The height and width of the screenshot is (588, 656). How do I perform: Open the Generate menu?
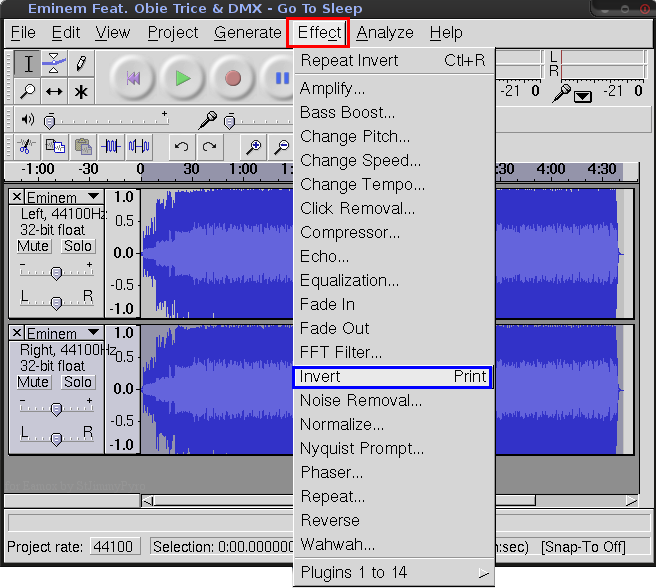[248, 33]
